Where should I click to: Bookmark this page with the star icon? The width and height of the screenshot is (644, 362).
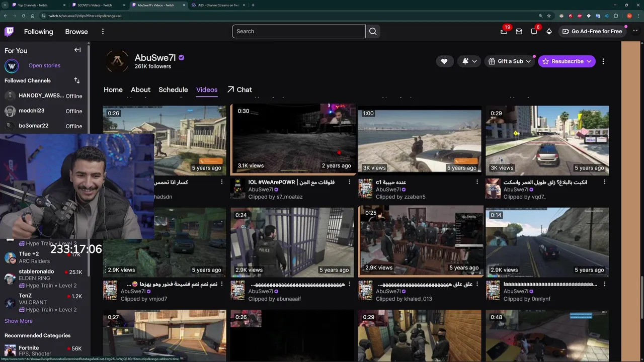point(548,16)
